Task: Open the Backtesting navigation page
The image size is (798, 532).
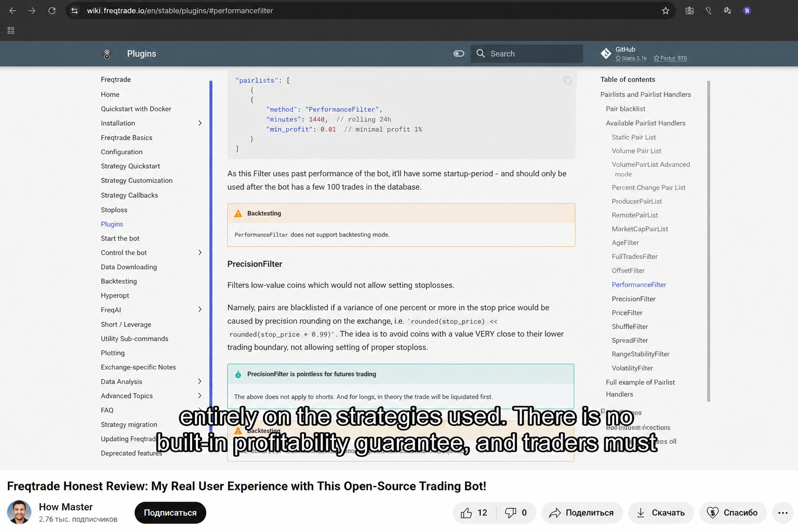Action: click(x=119, y=282)
